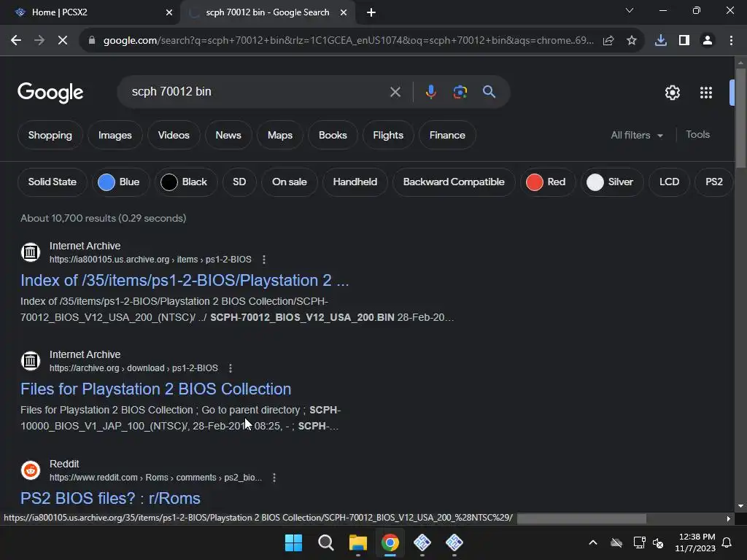Open the taskbar clock showing 12:38 PM
The image size is (747, 560).
click(x=696, y=542)
